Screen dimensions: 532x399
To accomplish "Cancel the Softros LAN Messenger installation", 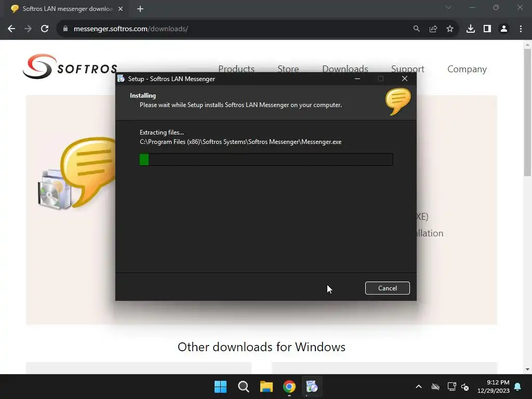I will pyautogui.click(x=387, y=288).
